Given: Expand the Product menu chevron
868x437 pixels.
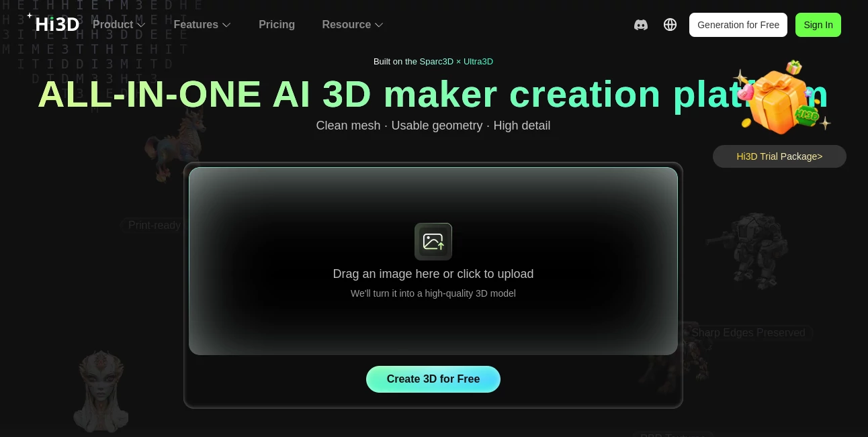Looking at the screenshot, I should pos(141,25).
